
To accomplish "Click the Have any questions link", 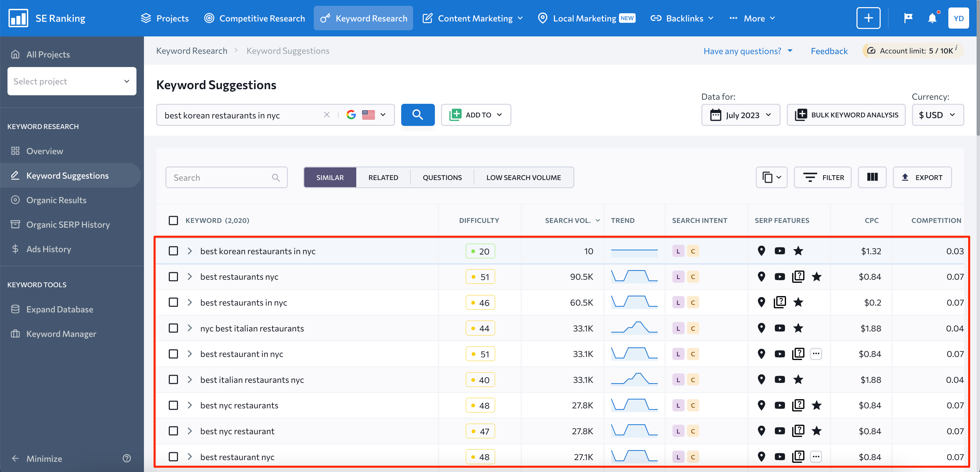I will tap(743, 51).
